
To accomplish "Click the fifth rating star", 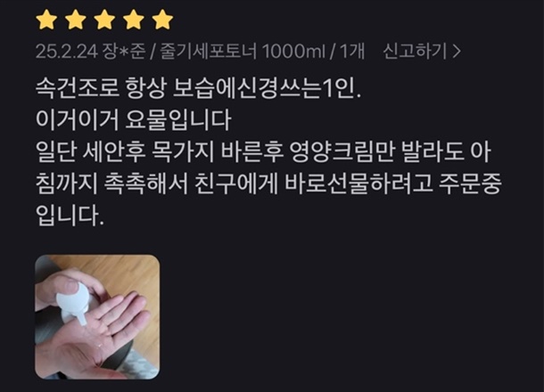I will (162, 20).
